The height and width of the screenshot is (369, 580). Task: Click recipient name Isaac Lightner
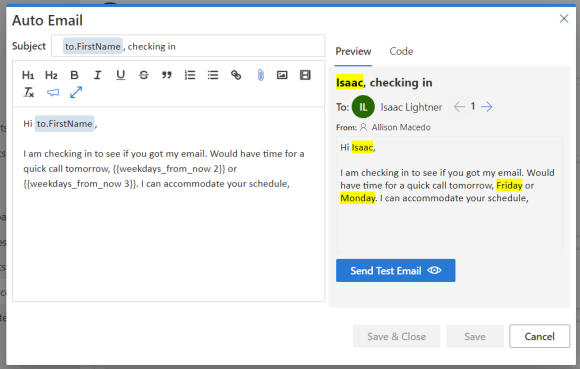[411, 107]
